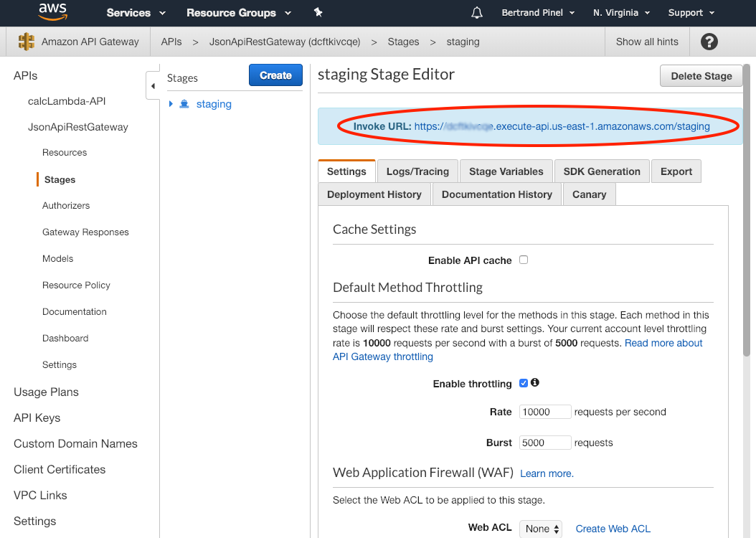The image size is (756, 538).
Task: Click the AWS logo home icon
Action: 52,11
